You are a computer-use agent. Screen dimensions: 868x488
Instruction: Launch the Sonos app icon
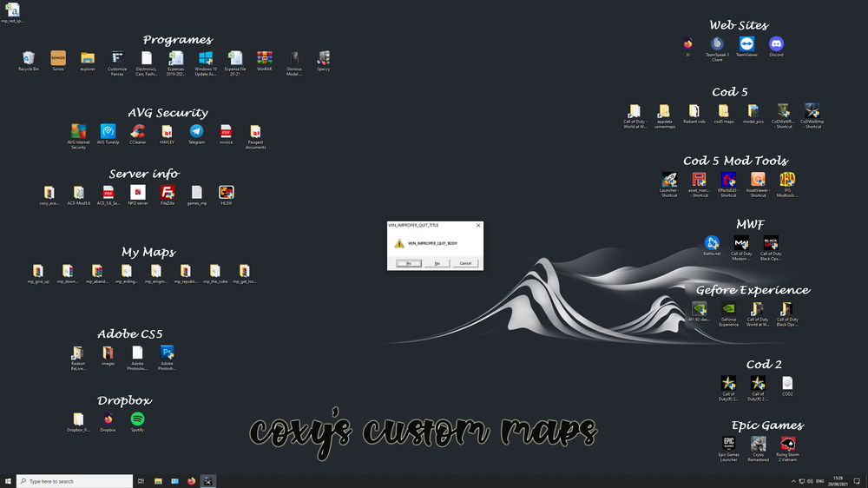click(x=58, y=61)
